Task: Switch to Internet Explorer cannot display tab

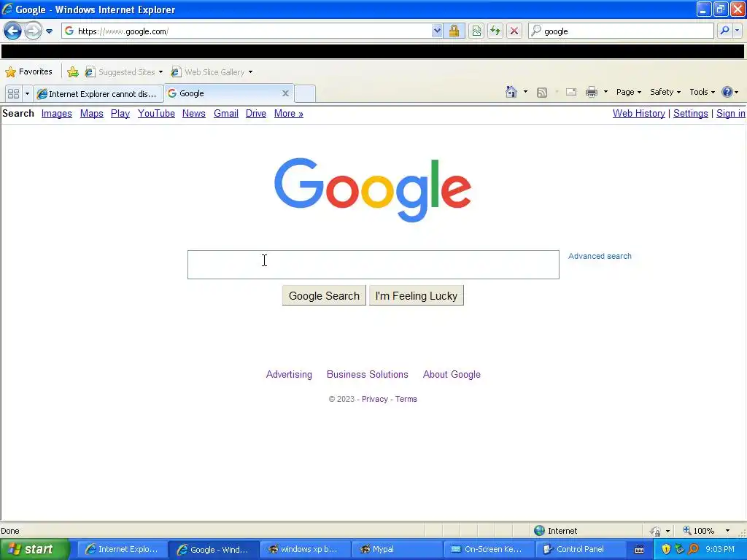Action: [98, 94]
